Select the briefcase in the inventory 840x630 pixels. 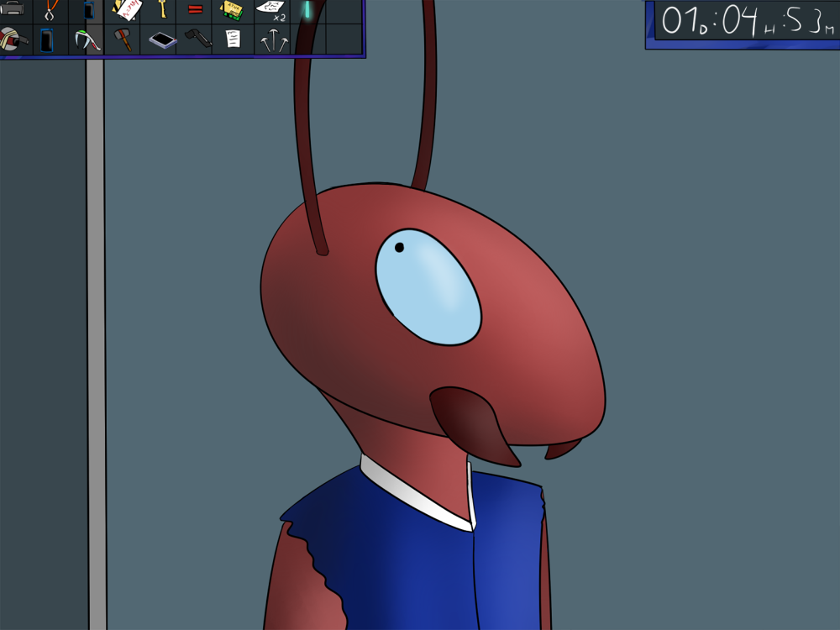(12, 9)
